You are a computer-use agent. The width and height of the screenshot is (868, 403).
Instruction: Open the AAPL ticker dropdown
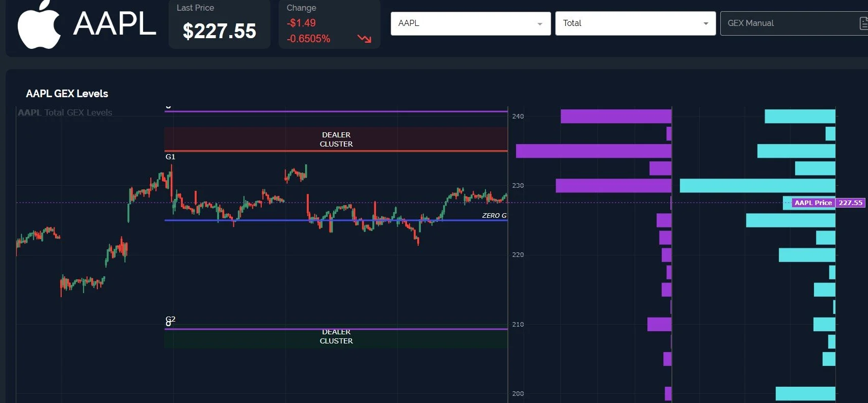click(x=471, y=23)
